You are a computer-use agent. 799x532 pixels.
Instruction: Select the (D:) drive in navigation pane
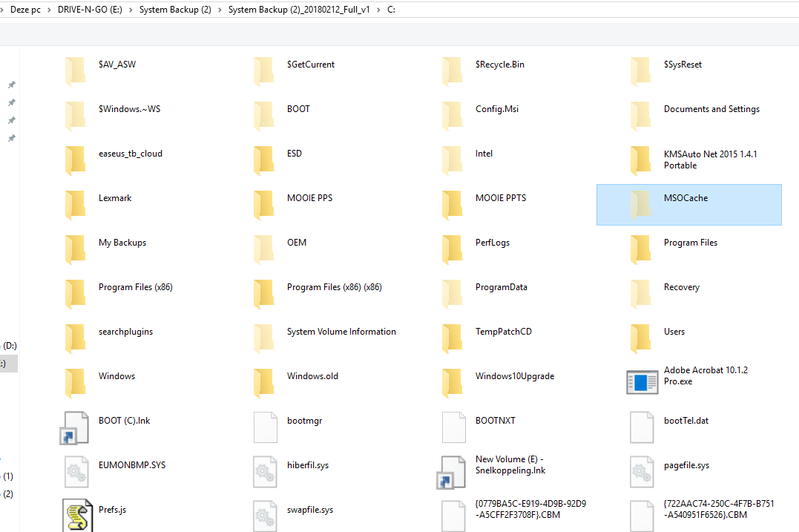tap(9, 346)
